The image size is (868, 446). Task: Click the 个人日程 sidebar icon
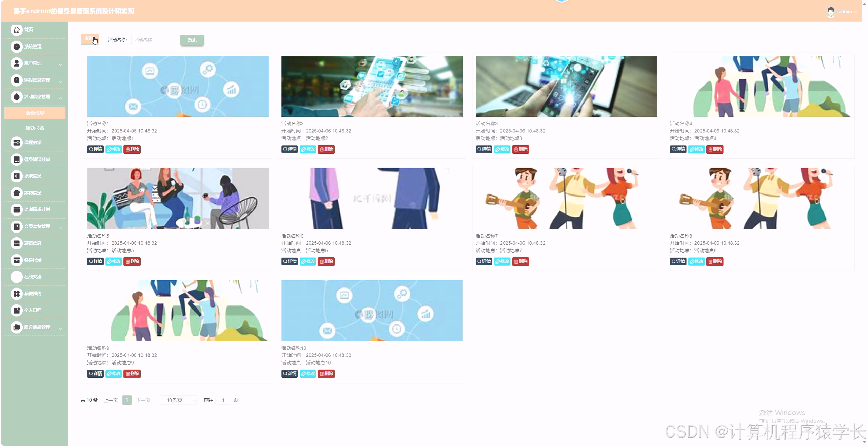[16, 310]
